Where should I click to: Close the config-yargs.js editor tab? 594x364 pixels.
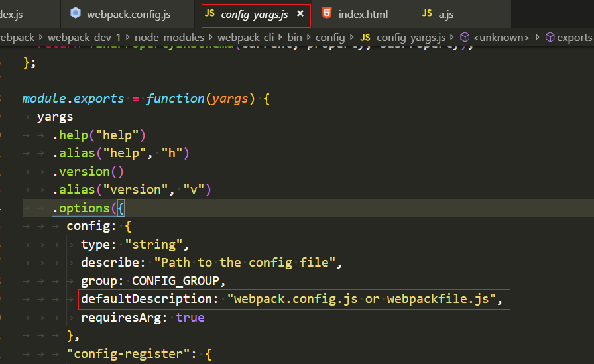point(300,13)
